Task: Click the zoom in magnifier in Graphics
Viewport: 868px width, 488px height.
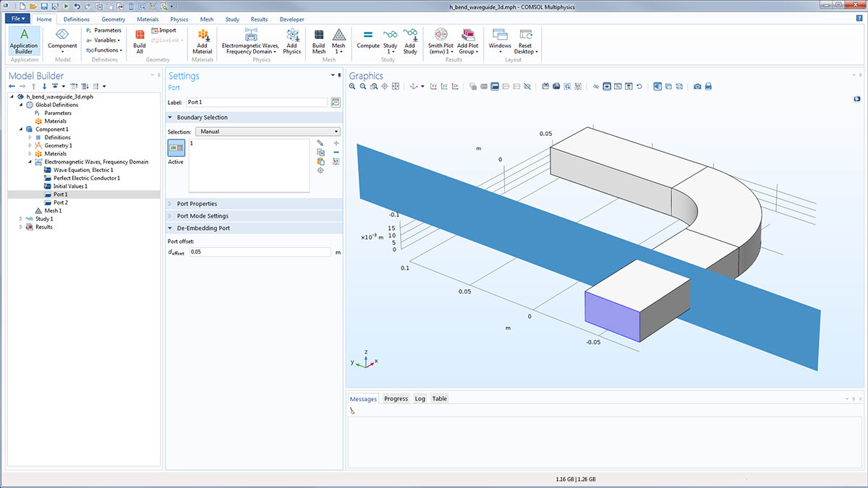Action: point(353,86)
